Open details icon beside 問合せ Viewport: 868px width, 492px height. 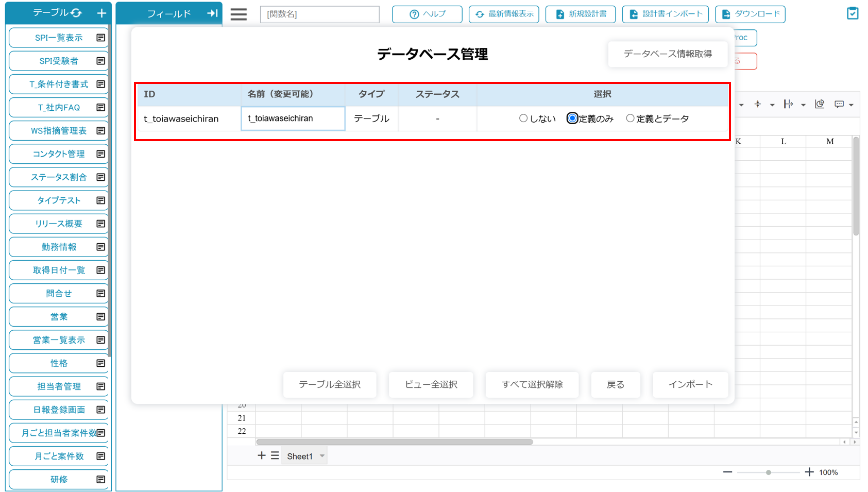[101, 293]
